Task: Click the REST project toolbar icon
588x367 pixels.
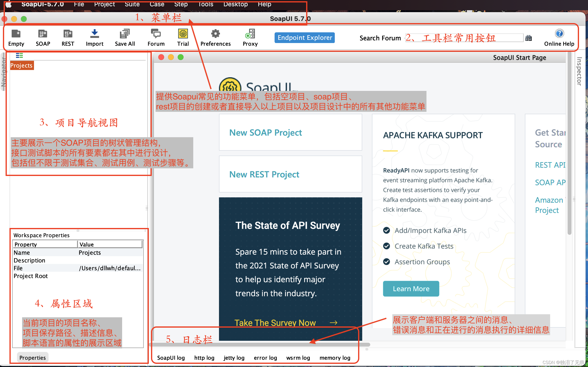Action: tap(68, 34)
